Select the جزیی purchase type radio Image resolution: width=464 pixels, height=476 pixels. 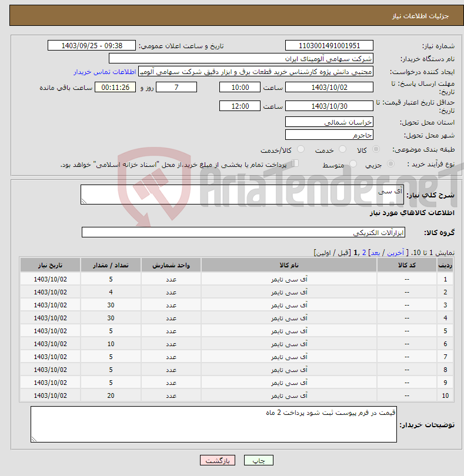point(390,164)
